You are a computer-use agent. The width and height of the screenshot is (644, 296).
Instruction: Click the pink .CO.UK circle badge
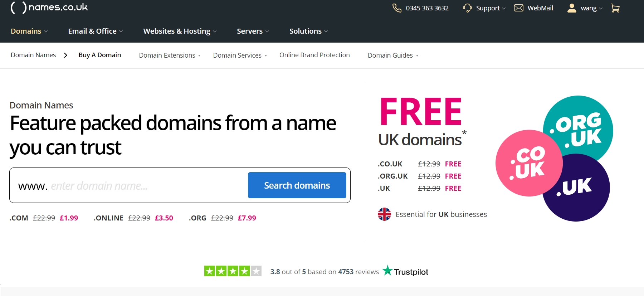tap(529, 163)
